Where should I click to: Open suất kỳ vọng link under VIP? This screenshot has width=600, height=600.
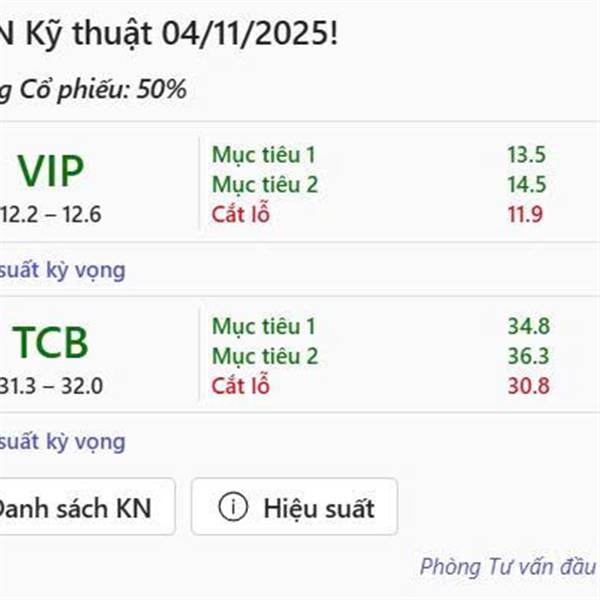pyautogui.click(x=62, y=270)
